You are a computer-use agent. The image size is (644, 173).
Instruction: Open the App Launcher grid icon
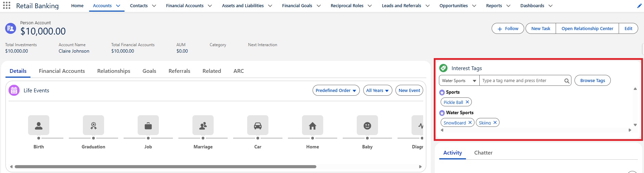(x=7, y=6)
